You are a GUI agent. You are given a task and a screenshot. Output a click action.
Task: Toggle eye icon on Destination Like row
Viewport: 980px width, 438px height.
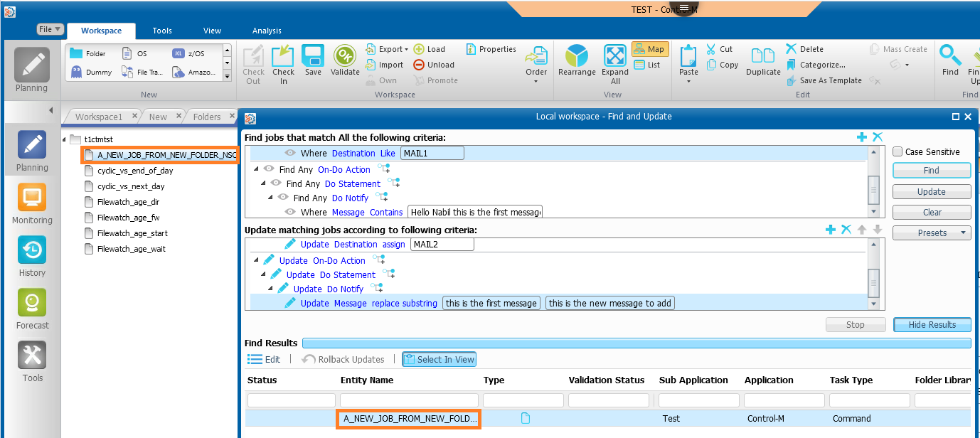click(290, 153)
